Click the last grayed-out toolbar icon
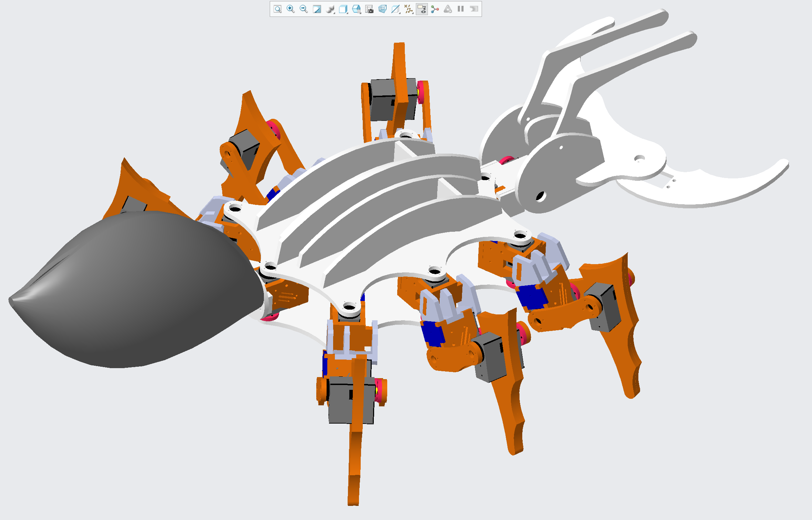This screenshot has height=520, width=812. (x=474, y=9)
